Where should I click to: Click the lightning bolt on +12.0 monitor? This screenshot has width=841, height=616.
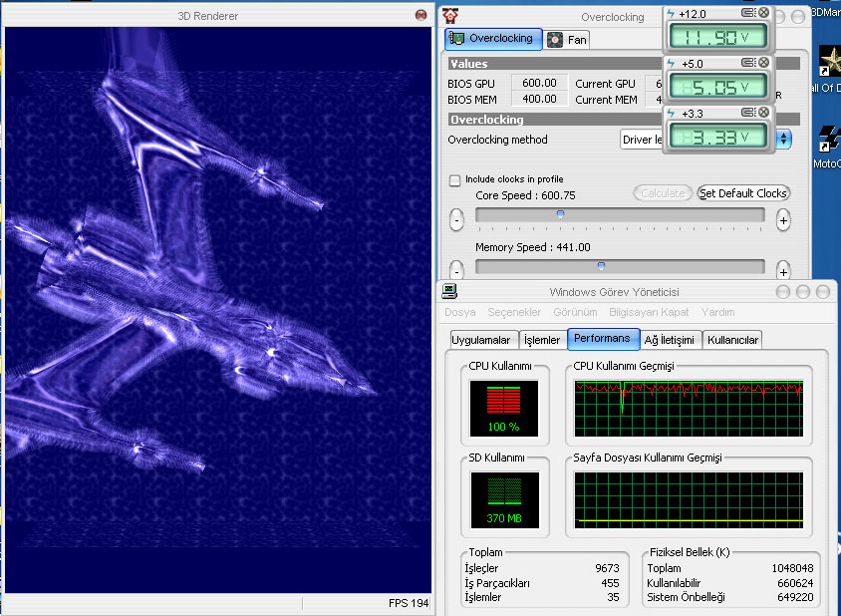(671, 13)
